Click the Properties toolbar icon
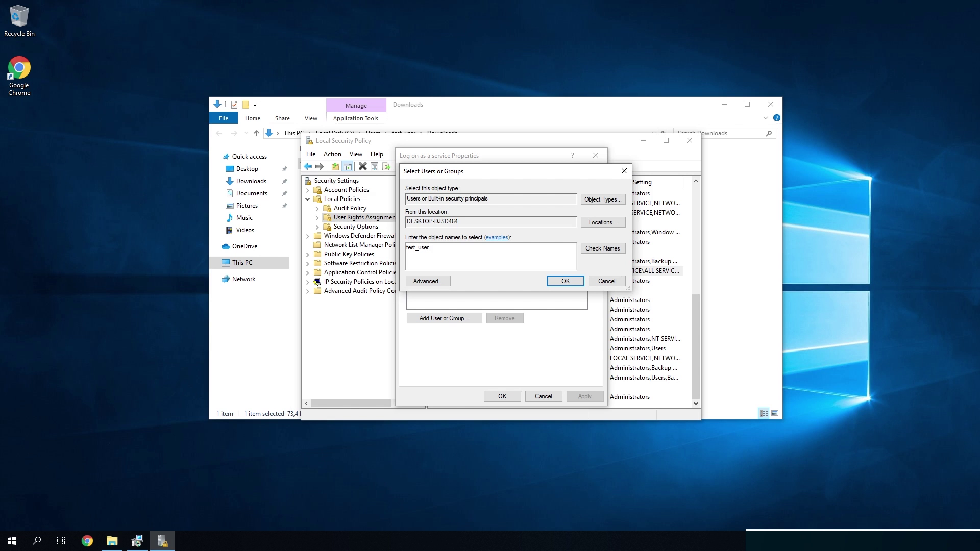Screen dimensions: 980x551 click(x=374, y=167)
